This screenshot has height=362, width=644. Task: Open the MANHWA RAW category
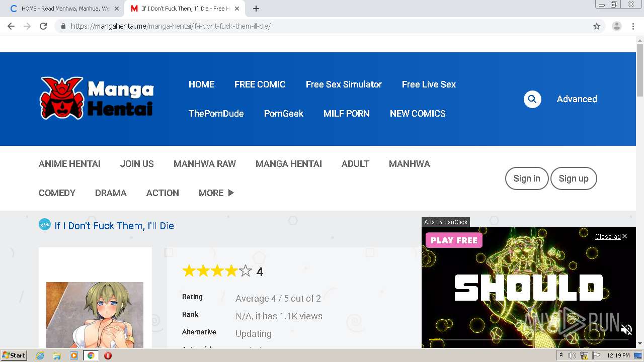coord(205,164)
